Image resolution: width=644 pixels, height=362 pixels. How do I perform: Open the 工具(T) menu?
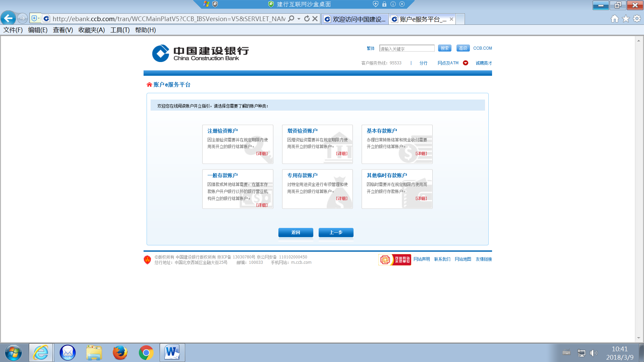click(x=120, y=30)
